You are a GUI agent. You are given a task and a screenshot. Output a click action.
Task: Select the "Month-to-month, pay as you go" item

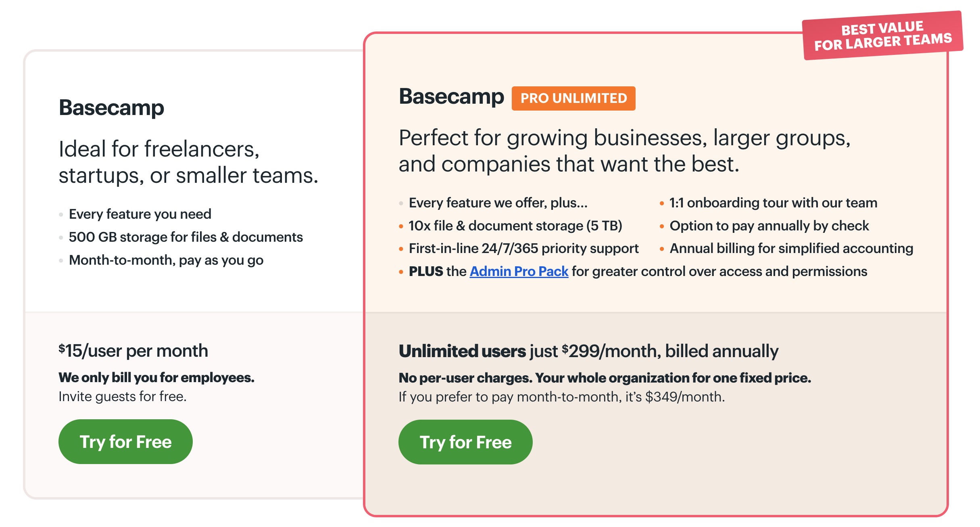(x=166, y=260)
